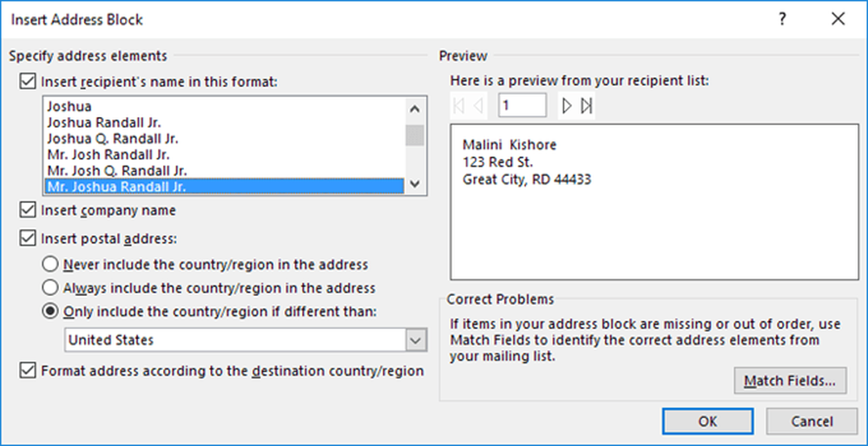Viewport: 868px width, 446px height.
Task: Jump to last recipient record
Action: [586, 106]
